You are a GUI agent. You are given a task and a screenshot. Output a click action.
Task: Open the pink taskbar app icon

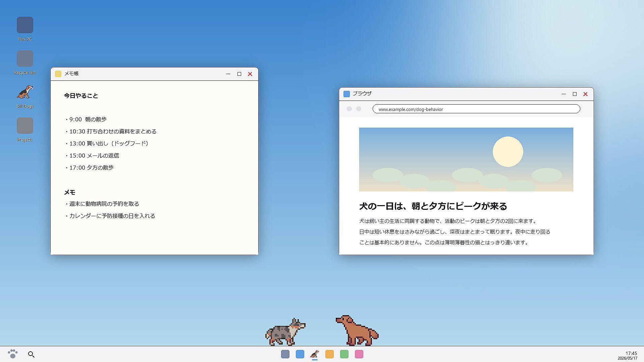point(359,354)
